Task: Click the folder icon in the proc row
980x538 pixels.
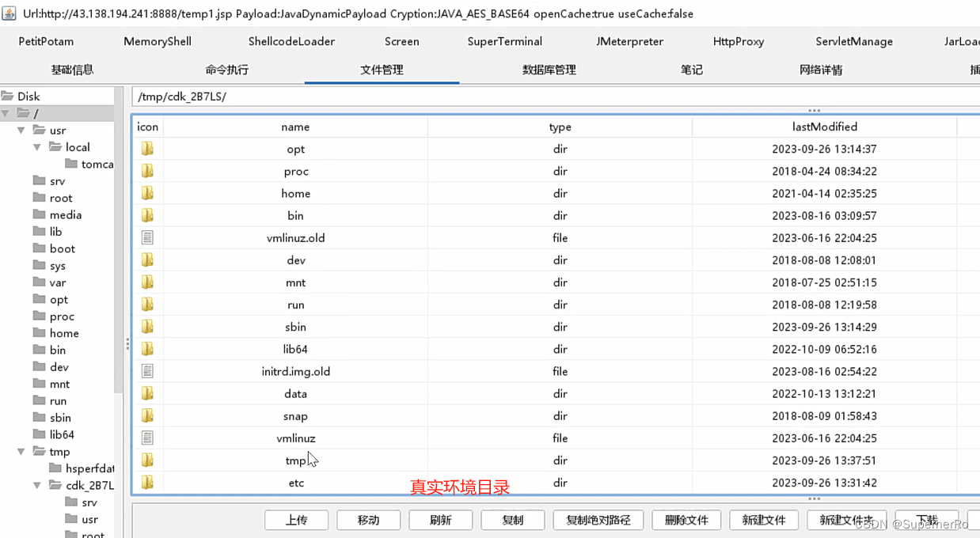Action: pos(147,171)
